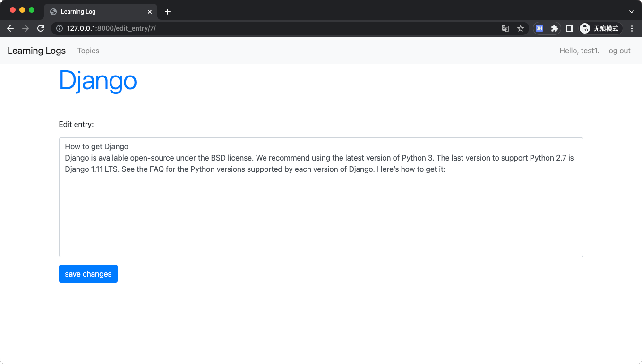Open the Topics page
Screen dimensions: 642x364
pyautogui.click(x=88, y=51)
